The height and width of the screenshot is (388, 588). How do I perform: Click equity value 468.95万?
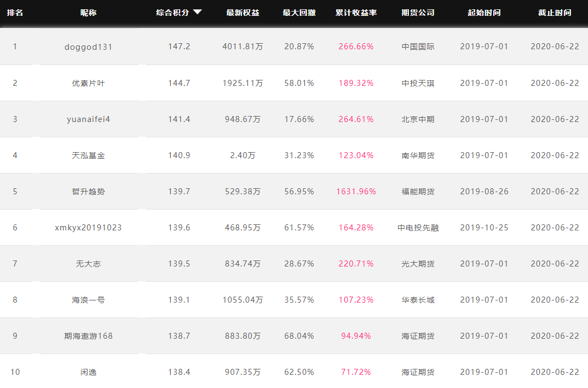pos(243,228)
